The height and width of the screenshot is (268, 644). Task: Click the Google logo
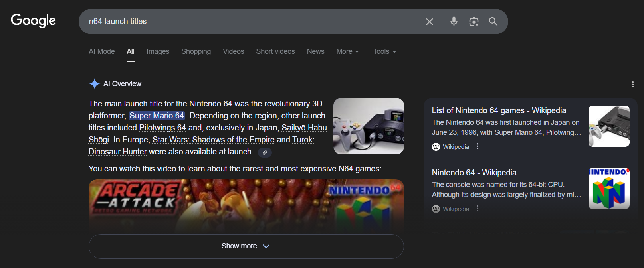pyautogui.click(x=33, y=20)
